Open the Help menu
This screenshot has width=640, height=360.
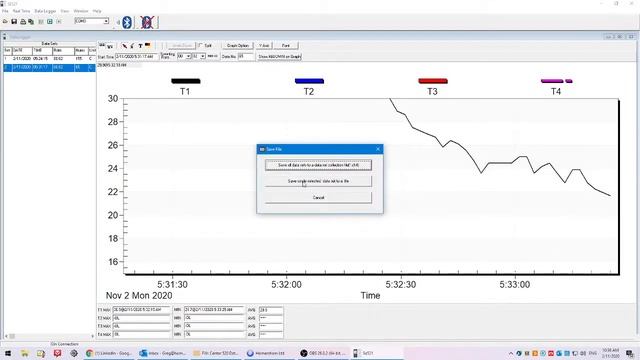pyautogui.click(x=97, y=11)
